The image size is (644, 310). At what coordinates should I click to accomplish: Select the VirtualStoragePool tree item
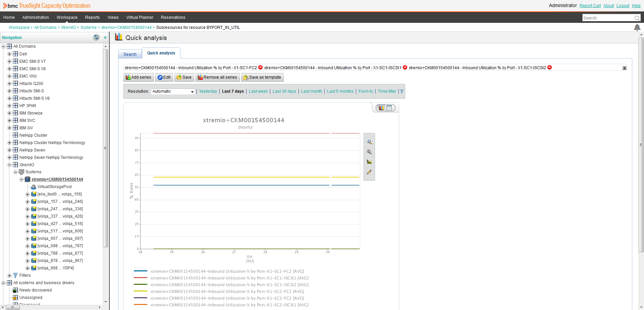coord(54,187)
